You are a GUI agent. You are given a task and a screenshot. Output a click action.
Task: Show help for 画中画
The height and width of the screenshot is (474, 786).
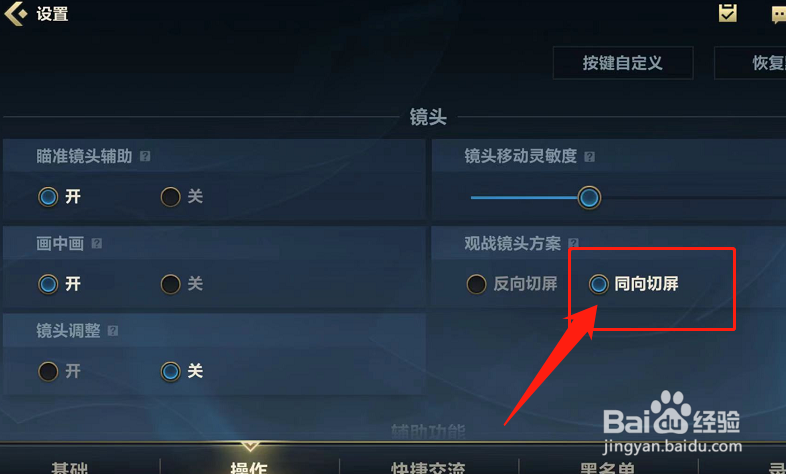click(x=97, y=244)
